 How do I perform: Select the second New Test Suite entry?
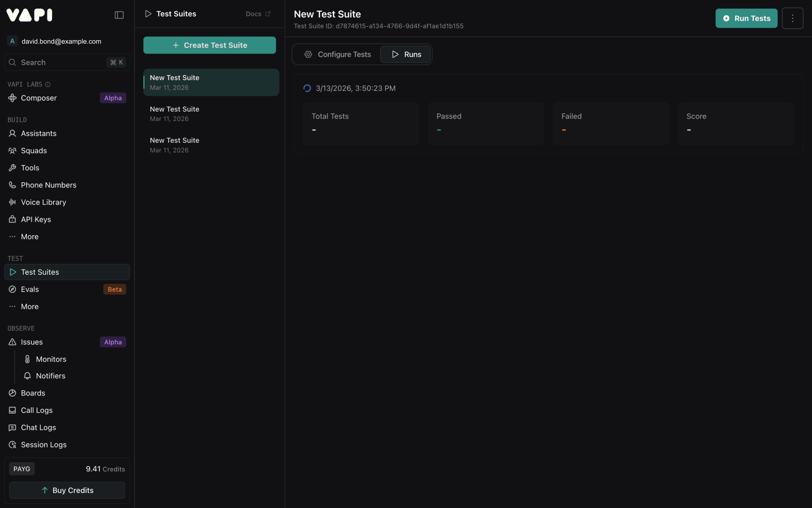coord(211,114)
